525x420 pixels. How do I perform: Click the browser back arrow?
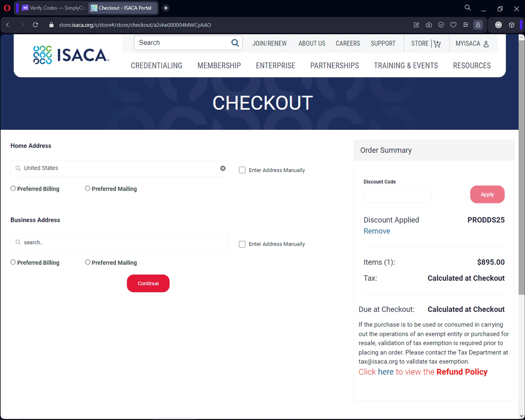pos(8,25)
